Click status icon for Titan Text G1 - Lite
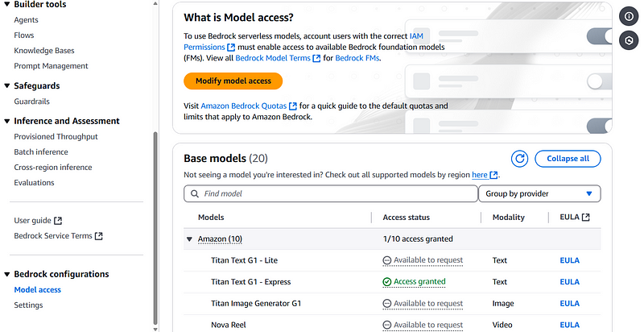 (x=387, y=260)
